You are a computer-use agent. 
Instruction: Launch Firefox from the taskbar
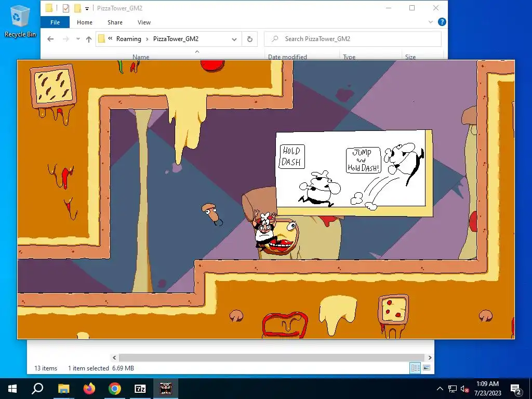coord(89,389)
